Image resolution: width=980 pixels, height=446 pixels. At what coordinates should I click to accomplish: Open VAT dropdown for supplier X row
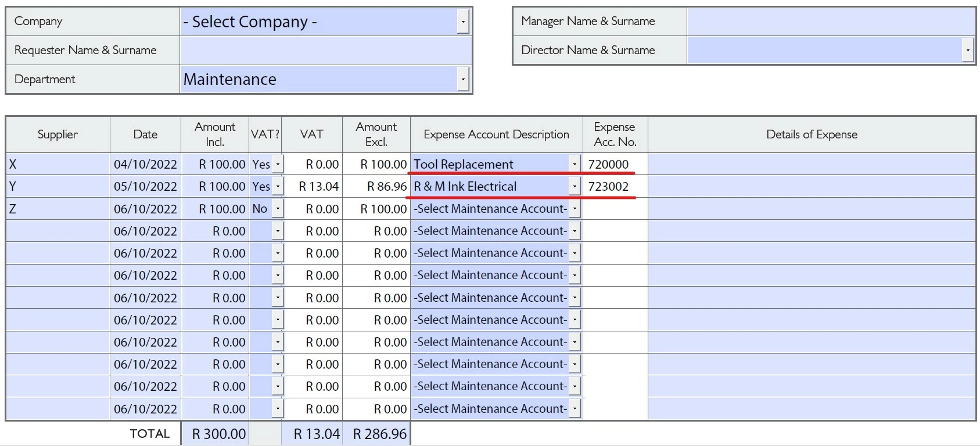tap(278, 165)
